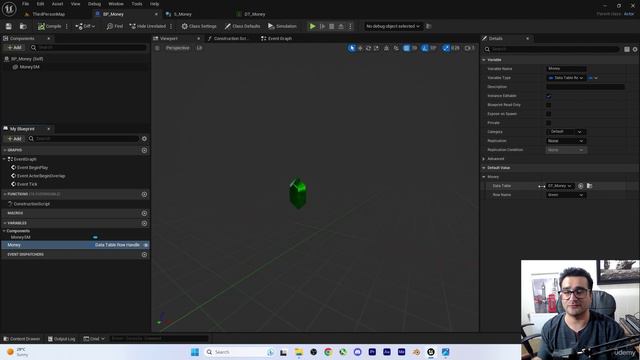Add a new function with plus icon
The image size is (640, 360).
click(144, 194)
